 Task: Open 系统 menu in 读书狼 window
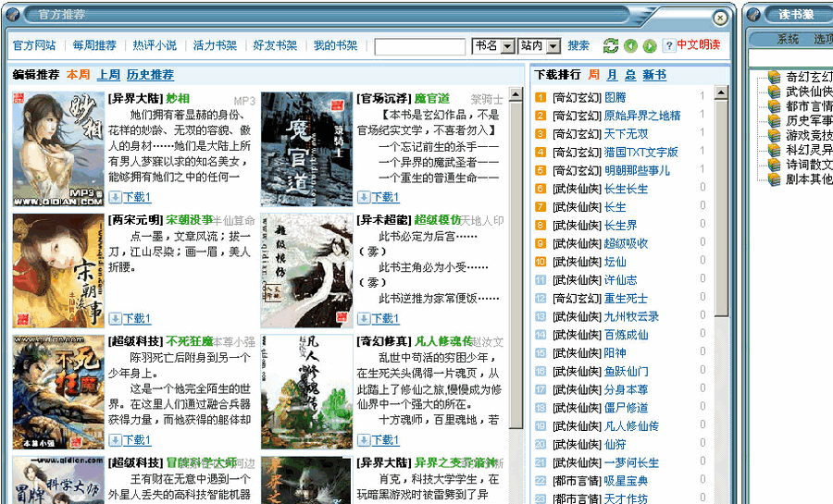[x=788, y=39]
